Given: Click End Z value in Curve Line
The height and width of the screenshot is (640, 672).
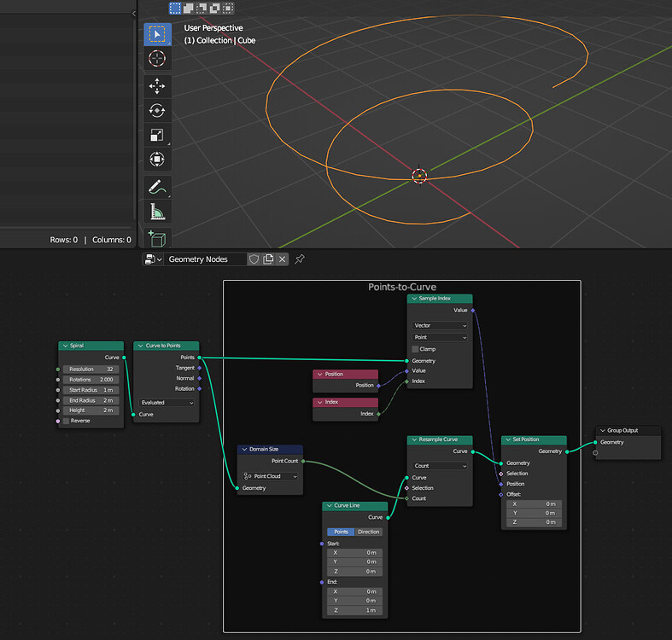Looking at the screenshot, I should [354, 610].
